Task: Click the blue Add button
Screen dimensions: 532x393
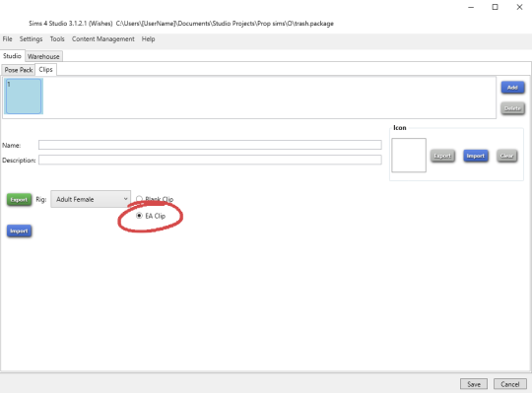Action: 512,88
